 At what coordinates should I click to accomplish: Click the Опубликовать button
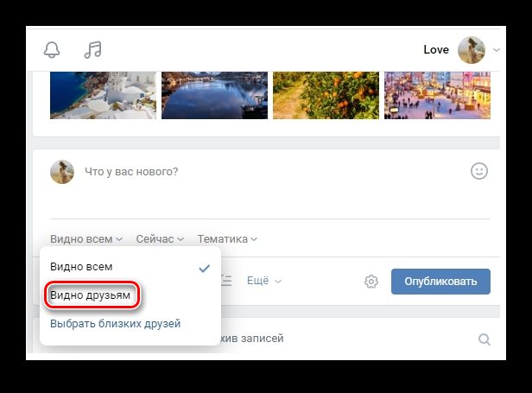pyautogui.click(x=440, y=282)
